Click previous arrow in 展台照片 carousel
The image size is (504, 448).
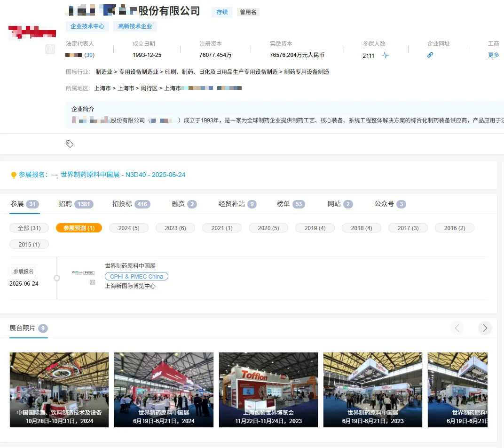[x=457, y=328]
